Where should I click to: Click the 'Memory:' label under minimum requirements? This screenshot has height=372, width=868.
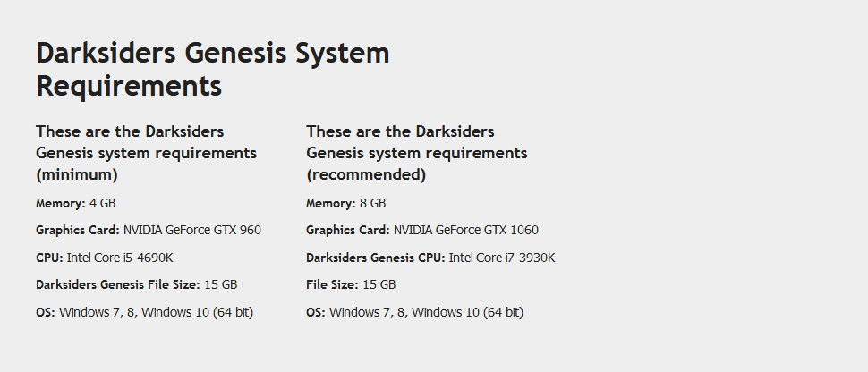coord(60,203)
